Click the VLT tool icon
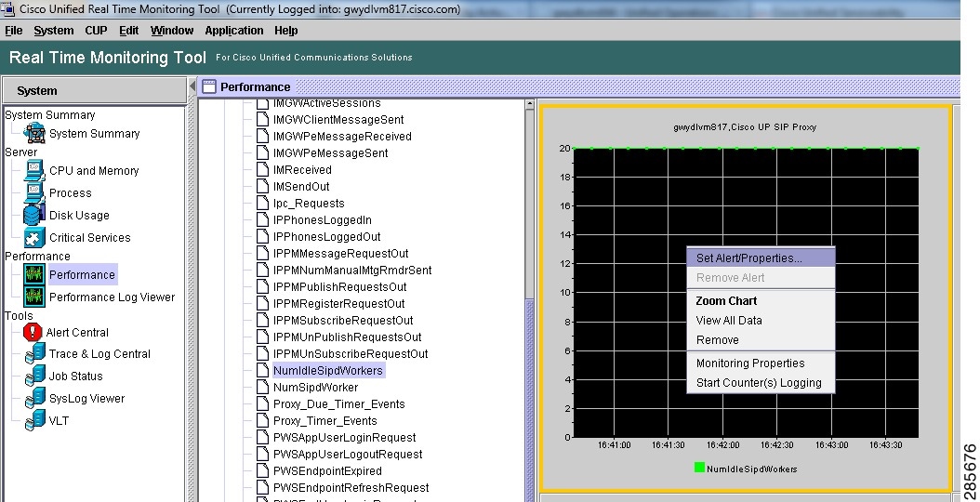The height and width of the screenshot is (502, 980). click(34, 421)
